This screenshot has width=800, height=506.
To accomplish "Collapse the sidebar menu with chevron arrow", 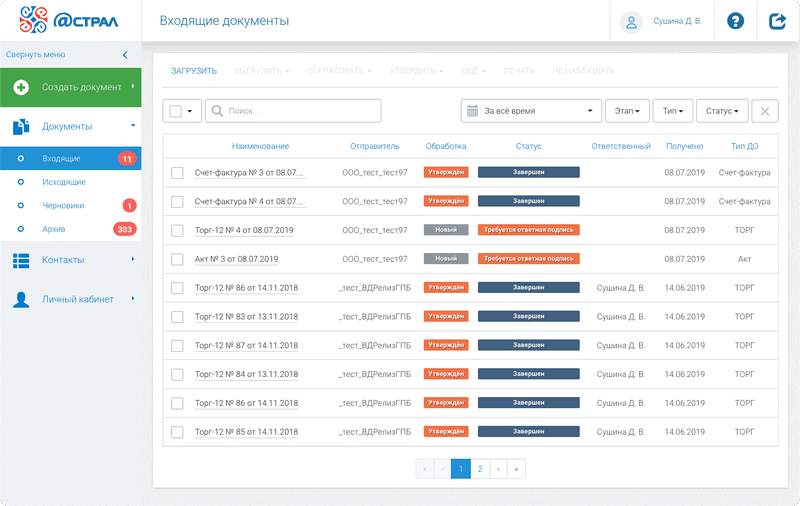I will pyautogui.click(x=125, y=55).
